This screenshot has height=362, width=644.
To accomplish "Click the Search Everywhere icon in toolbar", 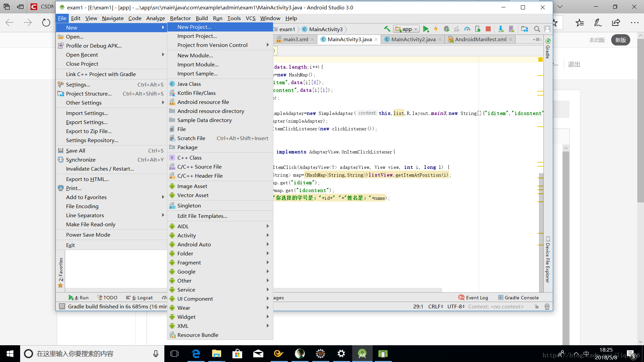I will [537, 29].
